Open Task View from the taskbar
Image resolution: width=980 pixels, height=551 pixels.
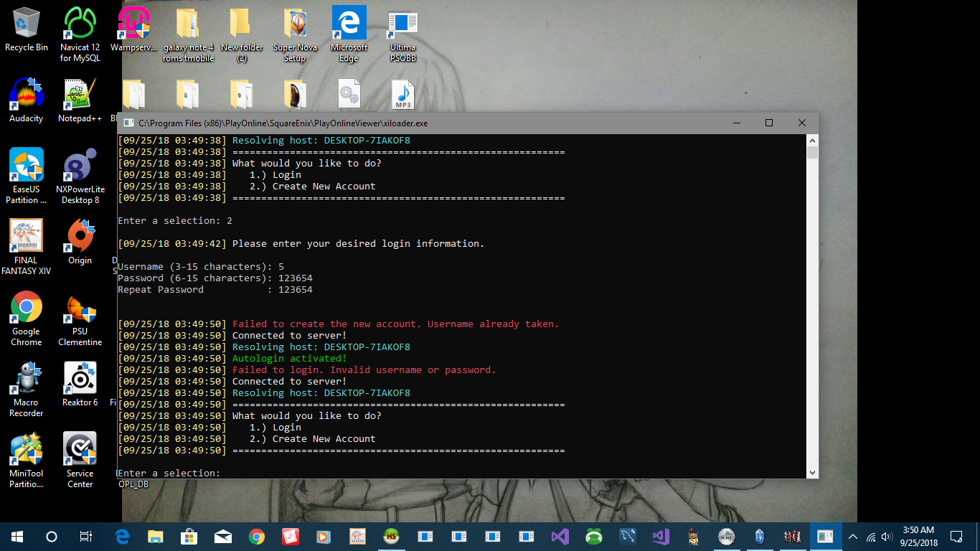(85, 537)
